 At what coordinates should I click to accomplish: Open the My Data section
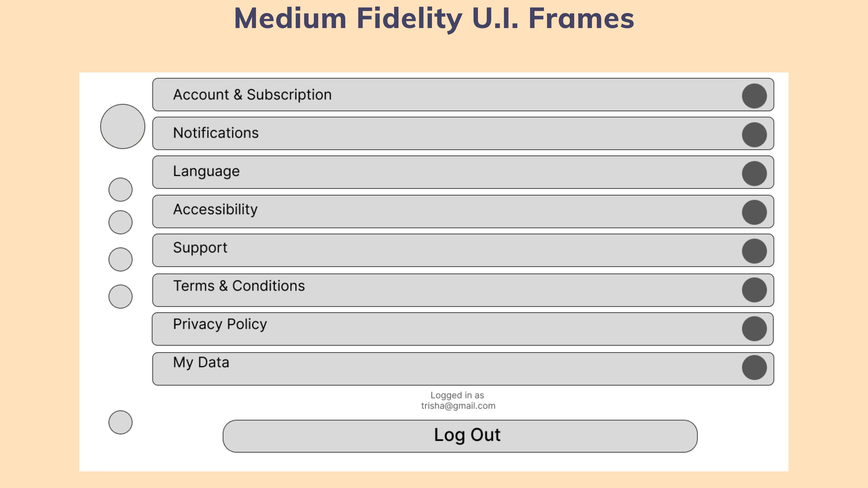[x=463, y=369]
